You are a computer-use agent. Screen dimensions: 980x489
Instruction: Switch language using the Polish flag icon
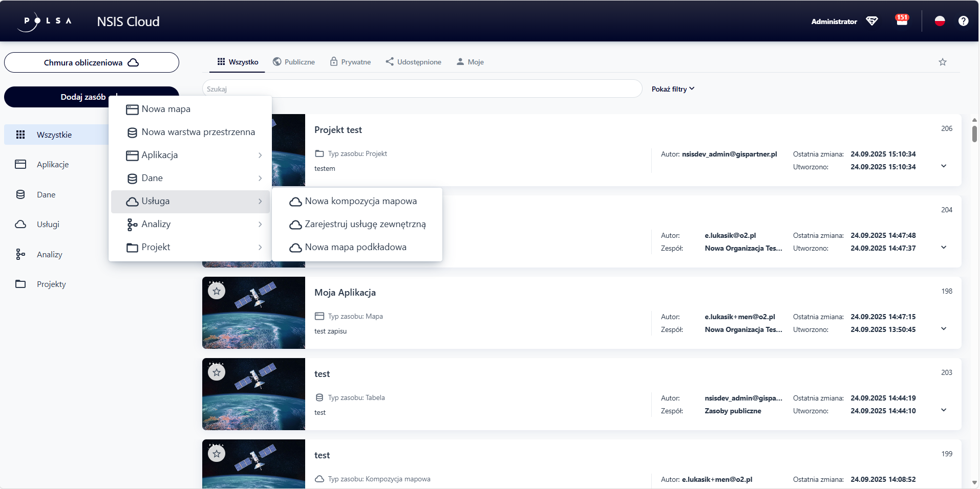(x=940, y=21)
